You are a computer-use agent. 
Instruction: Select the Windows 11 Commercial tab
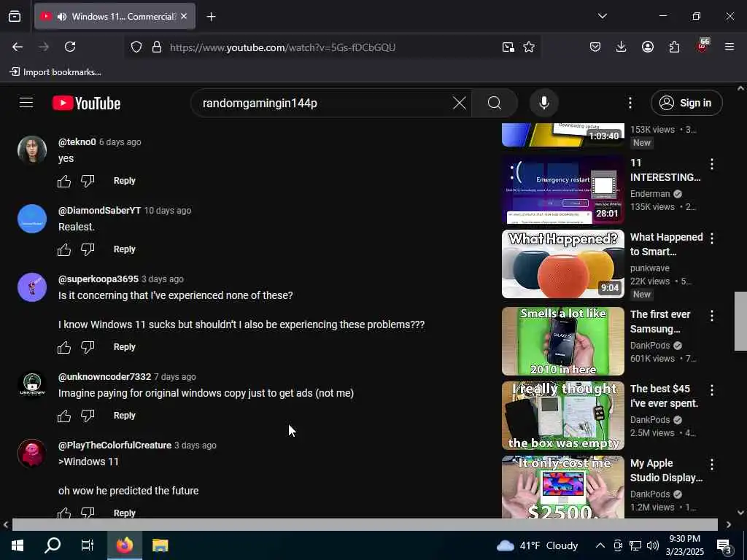point(115,17)
